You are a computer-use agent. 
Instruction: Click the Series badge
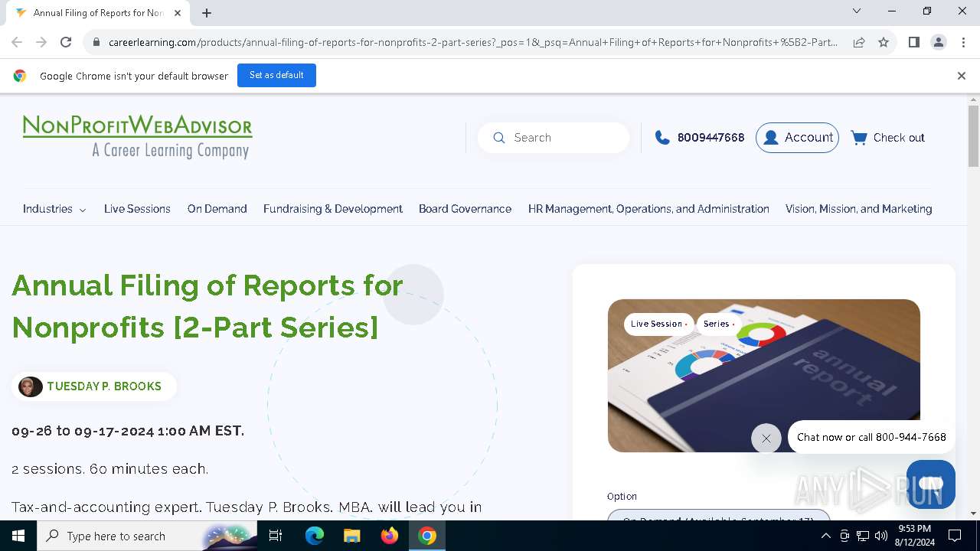pos(718,324)
